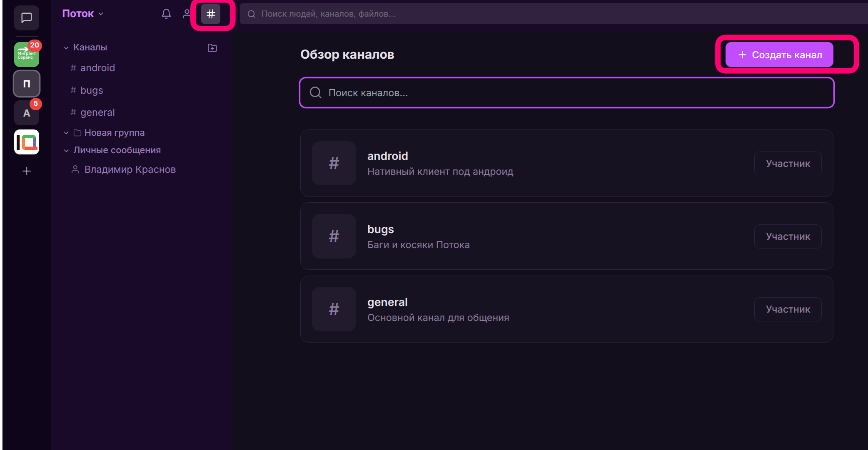Click the Создать канал button
The height and width of the screenshot is (450, 868).
779,55
